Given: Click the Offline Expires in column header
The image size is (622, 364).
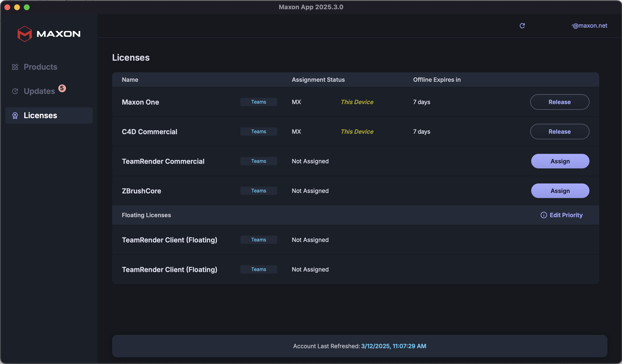Looking at the screenshot, I should [437, 80].
